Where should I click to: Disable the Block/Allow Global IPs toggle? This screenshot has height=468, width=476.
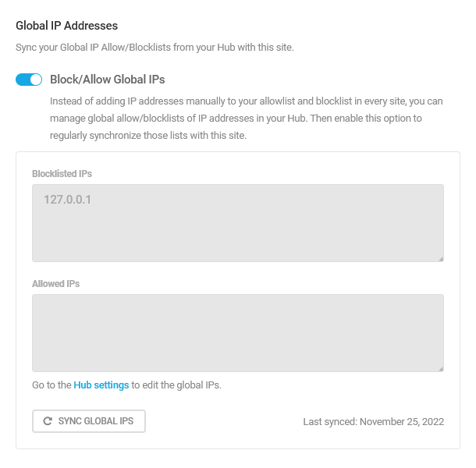[29, 80]
